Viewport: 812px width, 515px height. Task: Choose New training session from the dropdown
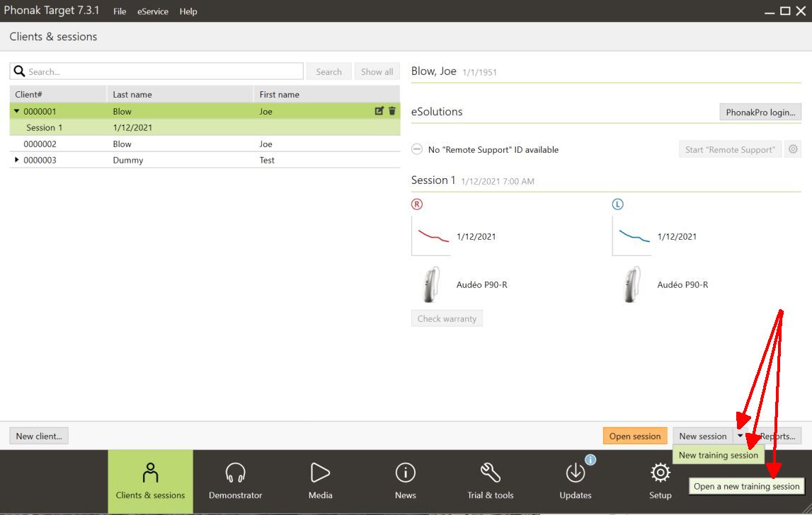pyautogui.click(x=719, y=455)
